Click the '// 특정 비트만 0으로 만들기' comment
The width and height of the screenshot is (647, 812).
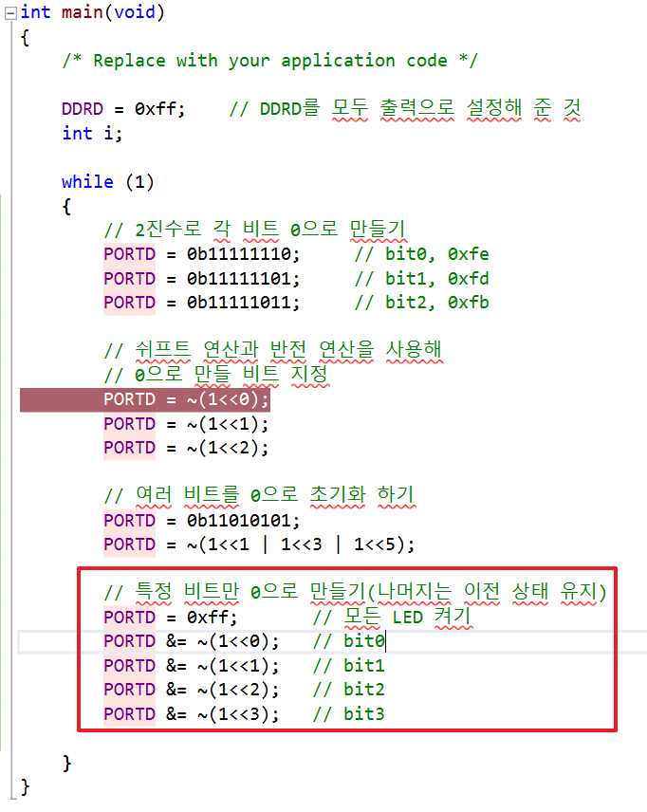[x=235, y=592]
